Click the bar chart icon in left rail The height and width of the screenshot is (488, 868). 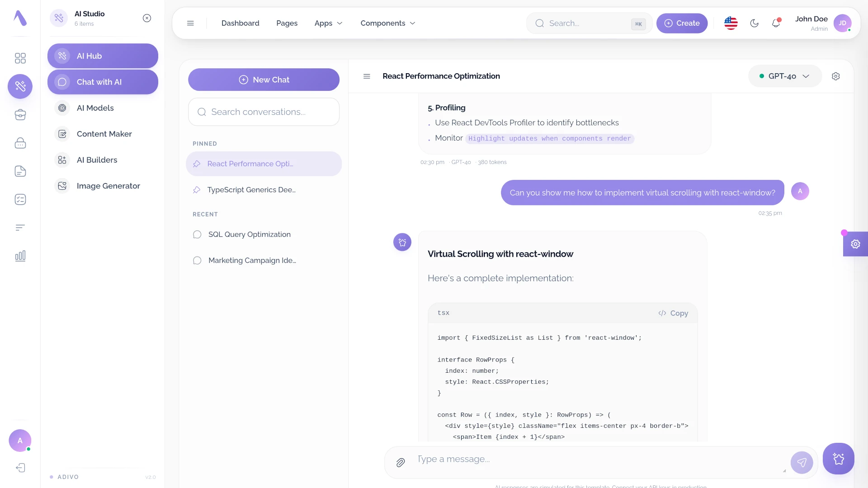tap(20, 256)
